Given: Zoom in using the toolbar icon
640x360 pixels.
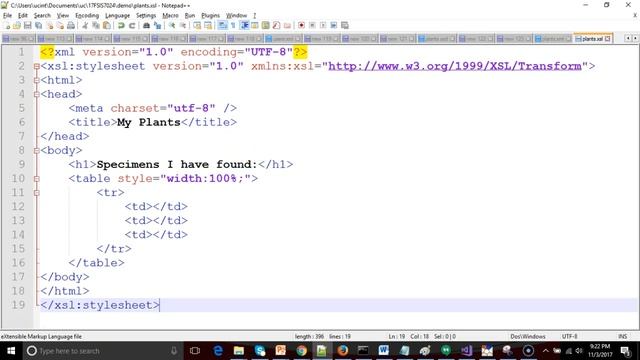Looking at the screenshot, I should click(172, 25).
